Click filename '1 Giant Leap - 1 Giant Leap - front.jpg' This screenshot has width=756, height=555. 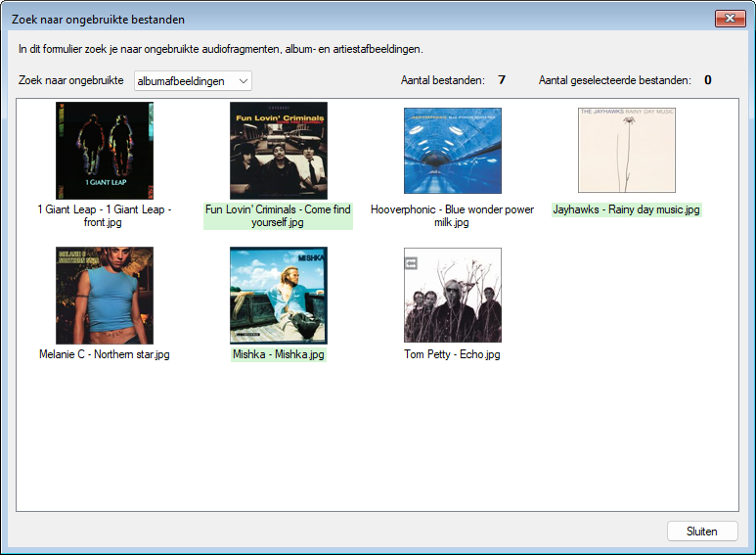(104, 215)
